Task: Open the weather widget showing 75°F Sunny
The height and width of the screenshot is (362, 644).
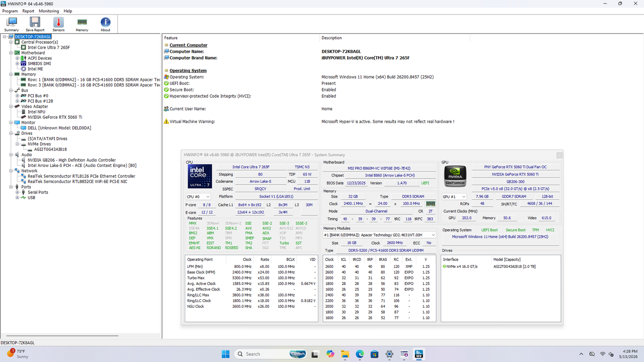Action: pos(18,354)
